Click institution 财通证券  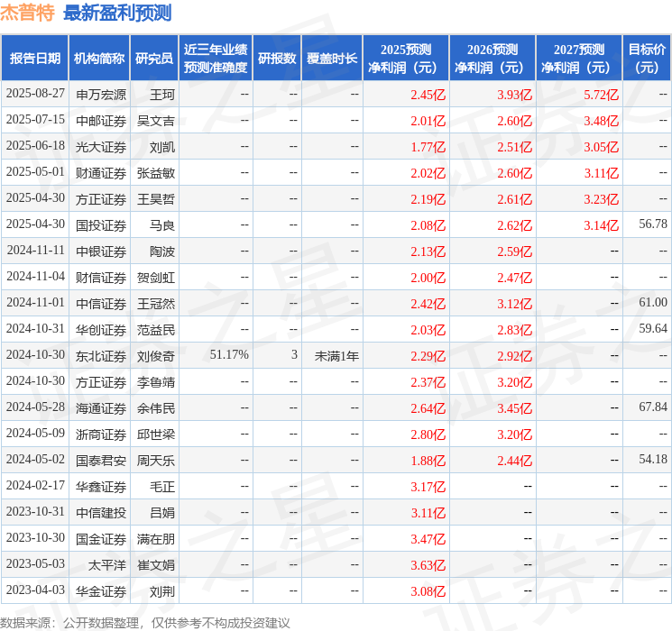pyautogui.click(x=101, y=173)
